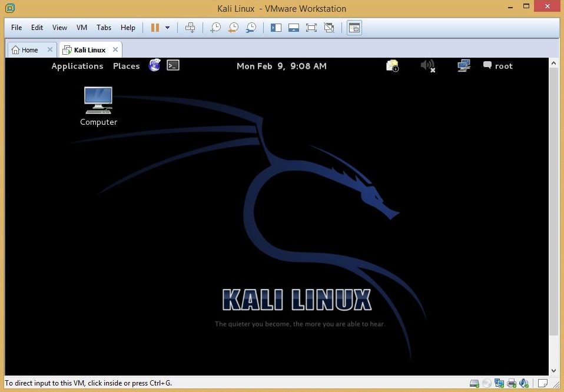Click the sound card status icon
The image size is (564, 392).
(524, 383)
